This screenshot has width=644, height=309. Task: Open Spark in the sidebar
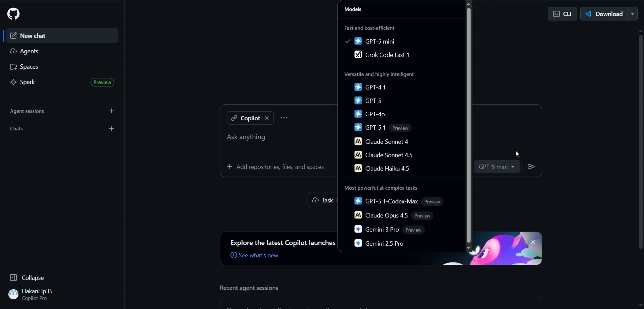click(x=62, y=82)
